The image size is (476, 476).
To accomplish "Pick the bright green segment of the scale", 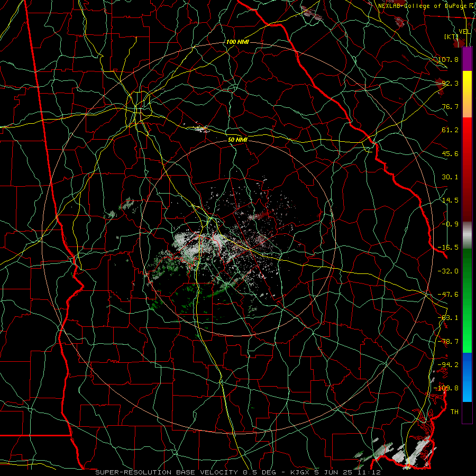I will tap(467, 300).
